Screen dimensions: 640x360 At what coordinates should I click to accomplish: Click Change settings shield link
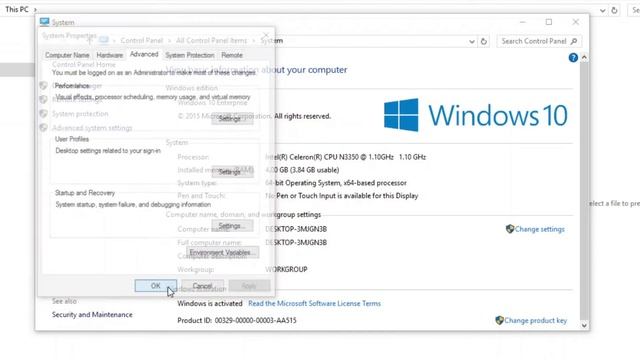[x=540, y=229]
